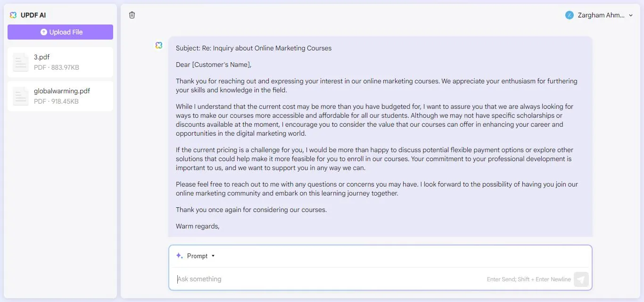Select the Prompt mode label above the input
The width and height of the screenshot is (644, 302).
click(198, 256)
